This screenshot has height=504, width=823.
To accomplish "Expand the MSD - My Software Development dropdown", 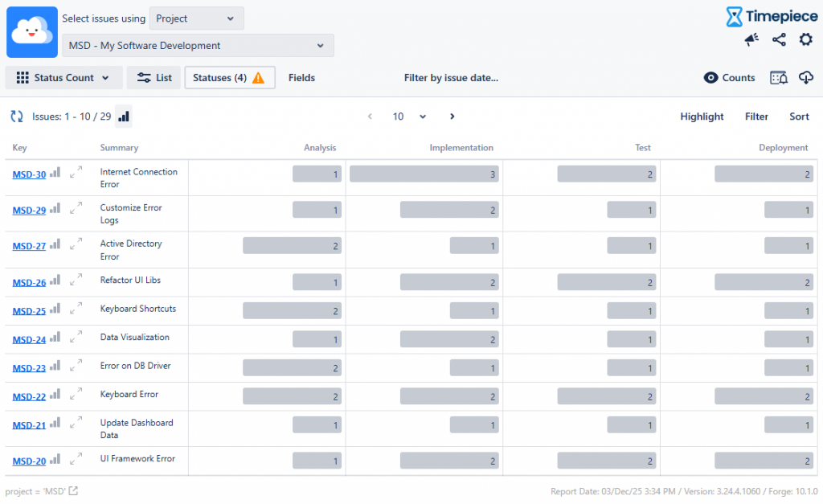I will [198, 46].
